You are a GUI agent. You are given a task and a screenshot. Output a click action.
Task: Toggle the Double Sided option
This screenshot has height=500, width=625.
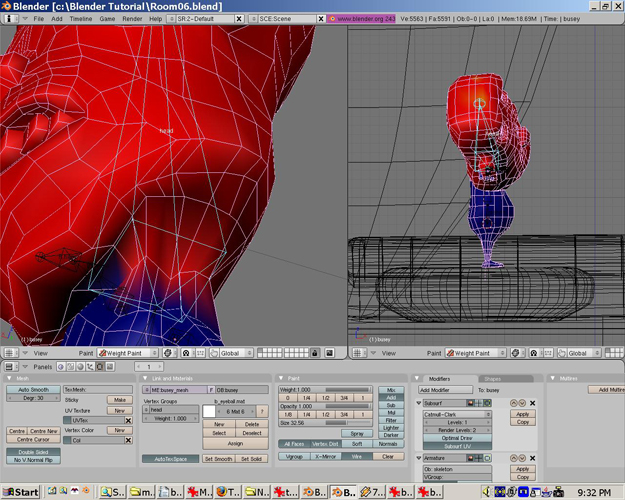click(32, 451)
